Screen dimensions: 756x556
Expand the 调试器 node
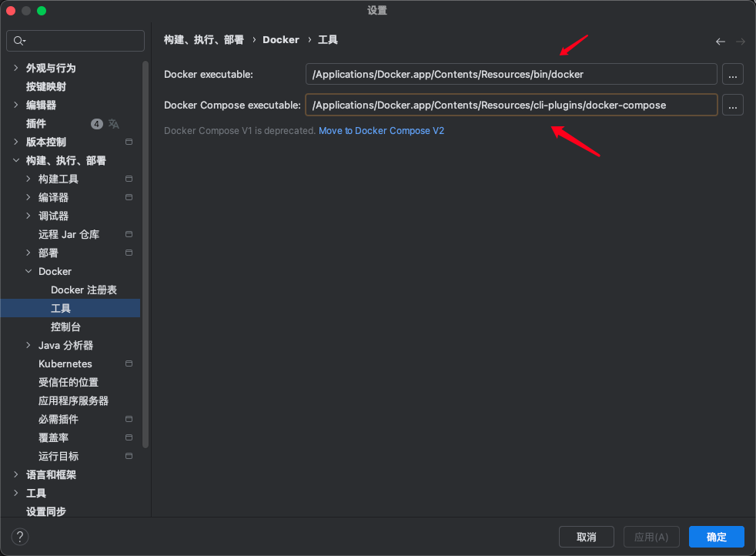click(x=28, y=216)
